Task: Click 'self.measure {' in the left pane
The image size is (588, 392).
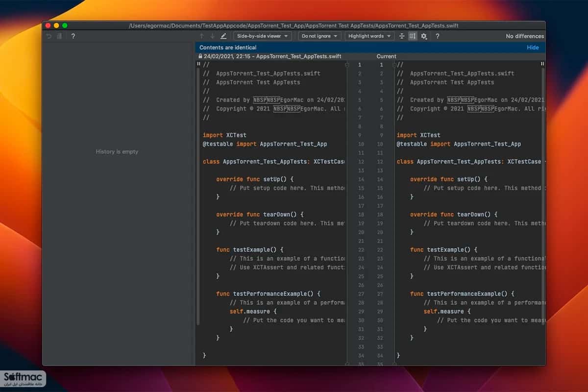Action: point(253,312)
